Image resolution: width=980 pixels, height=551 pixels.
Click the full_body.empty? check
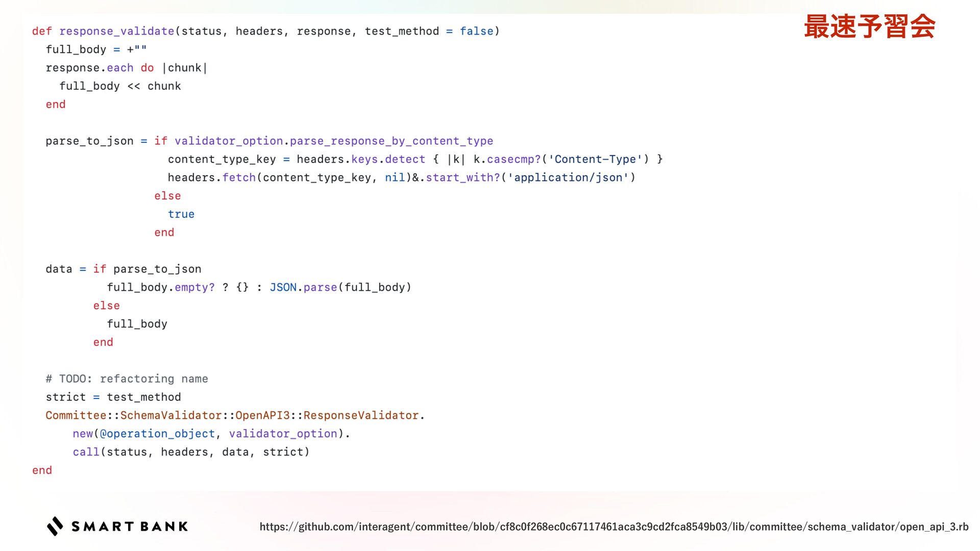pyautogui.click(x=161, y=287)
